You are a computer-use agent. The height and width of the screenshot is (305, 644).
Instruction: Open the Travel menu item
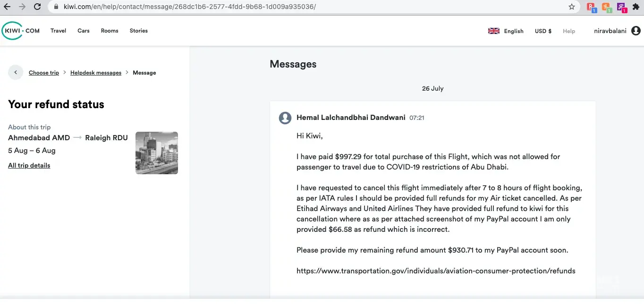(x=58, y=31)
